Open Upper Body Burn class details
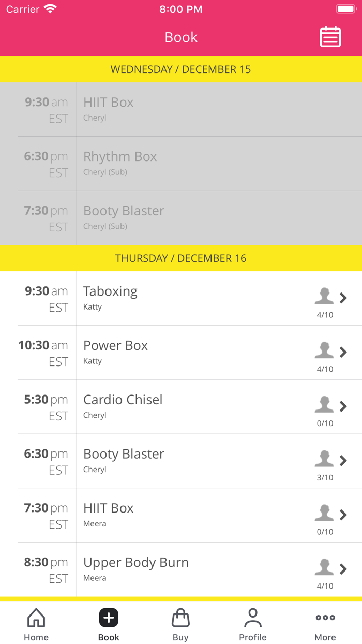 click(136, 563)
